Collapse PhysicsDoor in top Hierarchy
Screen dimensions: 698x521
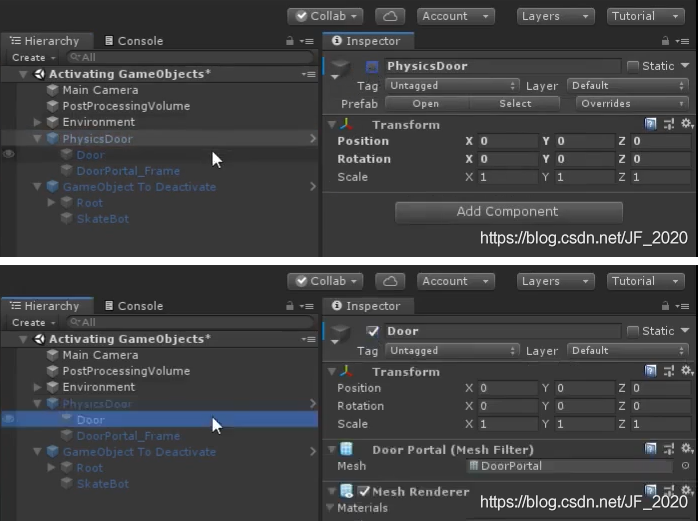click(x=37, y=138)
